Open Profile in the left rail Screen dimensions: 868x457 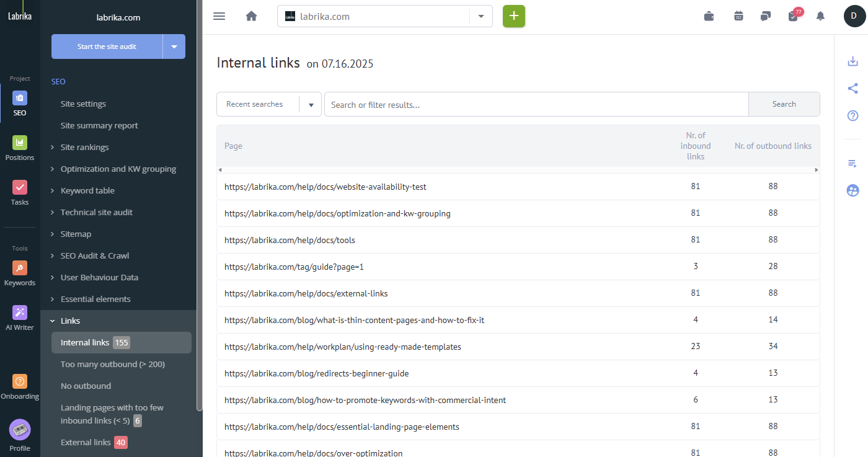tap(20, 435)
